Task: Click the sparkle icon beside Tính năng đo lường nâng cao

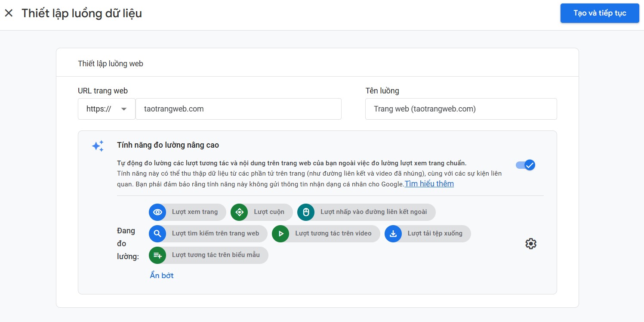Action: click(x=98, y=146)
